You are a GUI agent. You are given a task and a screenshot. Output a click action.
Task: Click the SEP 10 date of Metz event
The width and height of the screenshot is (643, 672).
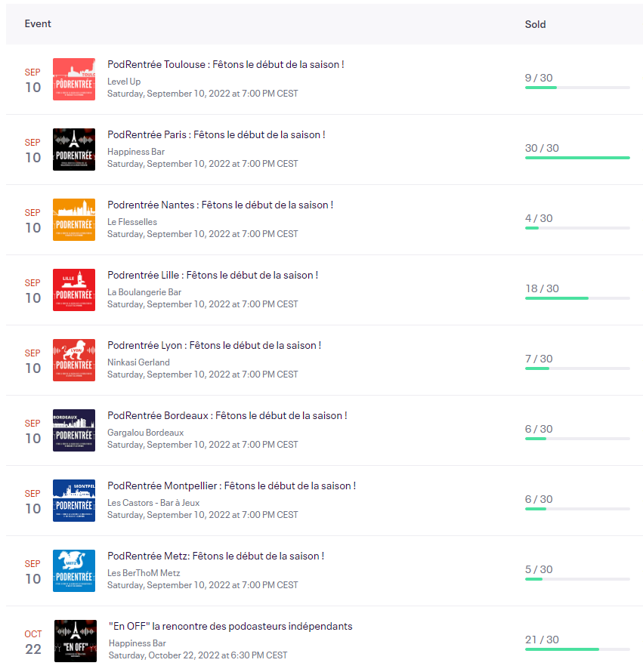[33, 572]
